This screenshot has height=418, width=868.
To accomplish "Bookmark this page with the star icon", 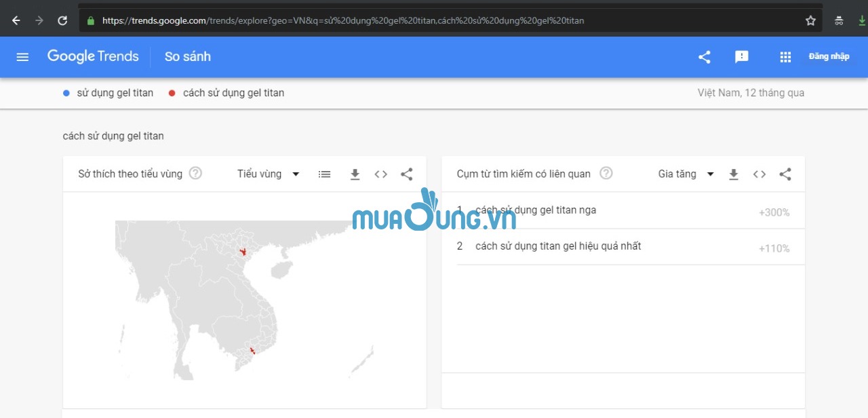I will [x=810, y=20].
